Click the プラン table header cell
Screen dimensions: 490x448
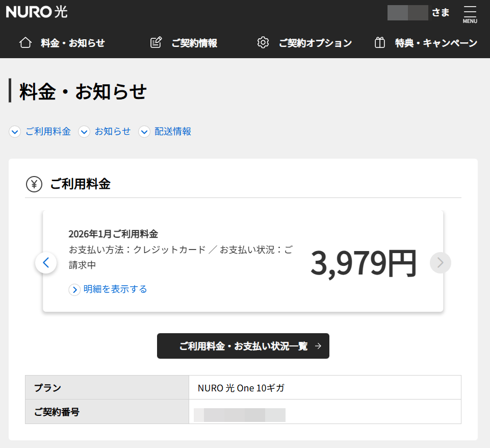pos(107,387)
